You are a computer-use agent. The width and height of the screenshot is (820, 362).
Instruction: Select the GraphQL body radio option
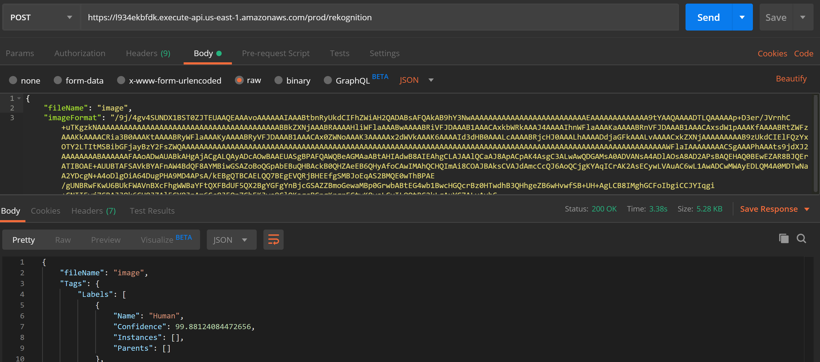point(356,80)
